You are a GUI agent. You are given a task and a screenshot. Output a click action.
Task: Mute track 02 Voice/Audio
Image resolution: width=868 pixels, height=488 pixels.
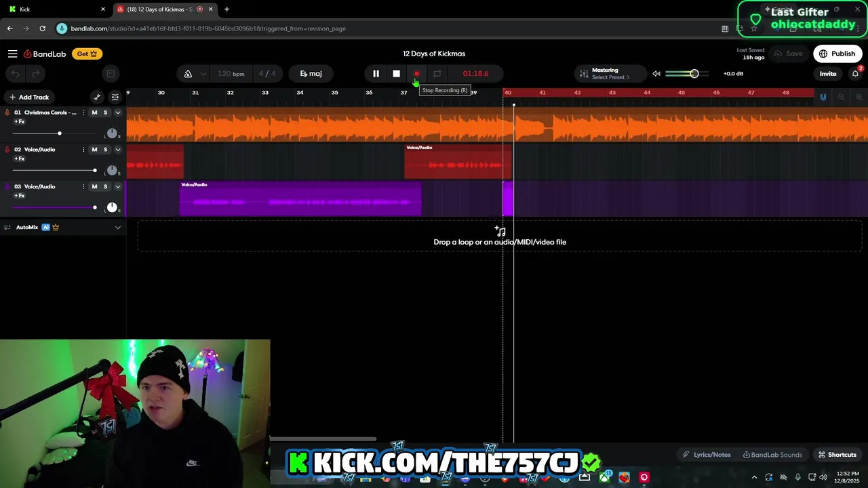coord(94,150)
